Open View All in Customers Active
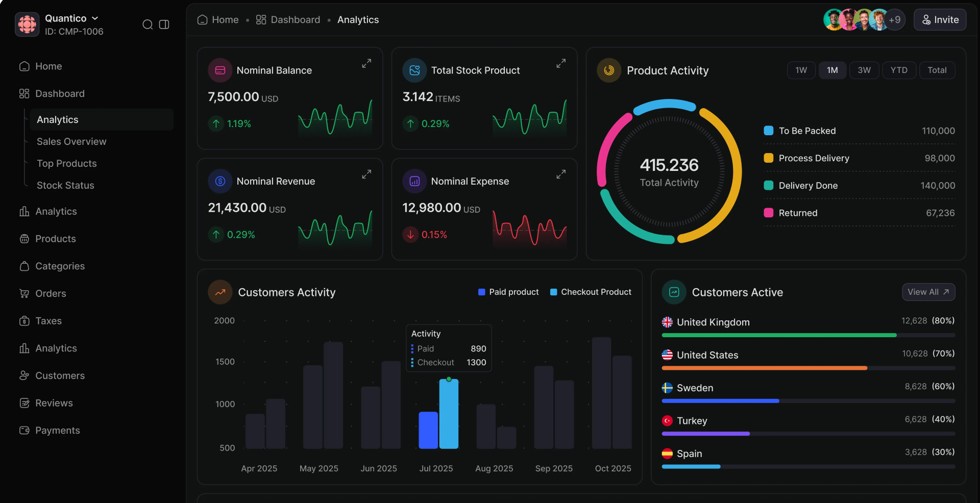 click(x=928, y=292)
